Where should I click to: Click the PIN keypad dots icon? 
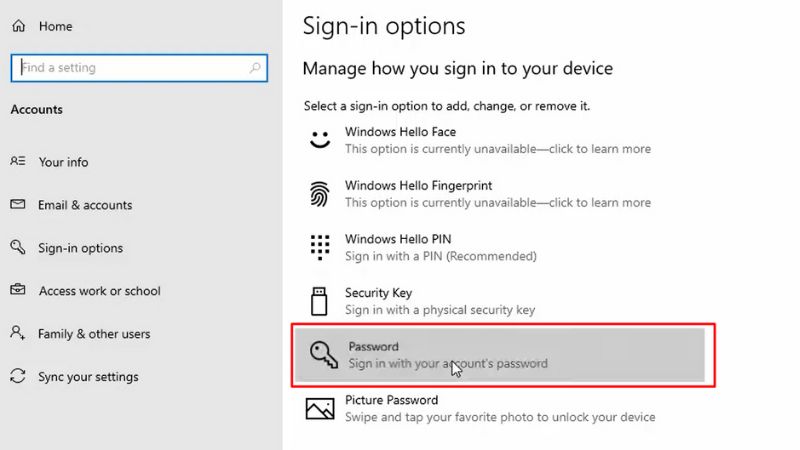tap(320, 247)
